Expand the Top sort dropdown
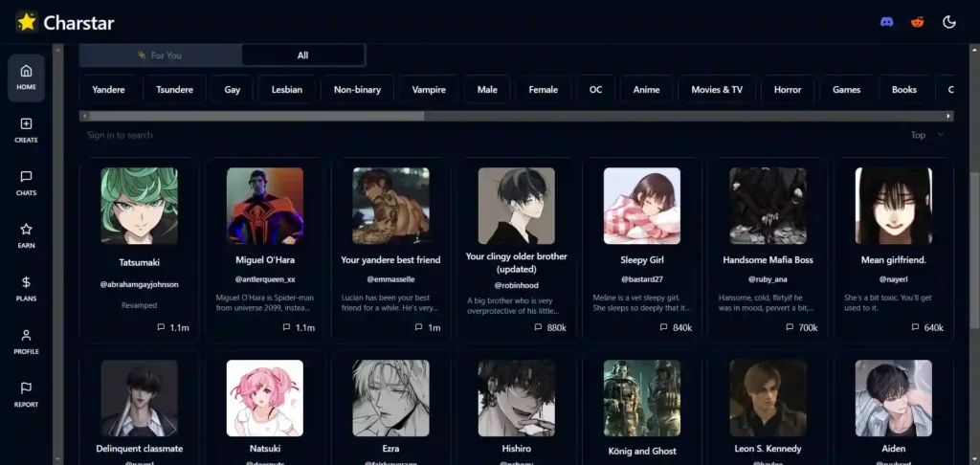The width and height of the screenshot is (980, 465). pos(926,135)
